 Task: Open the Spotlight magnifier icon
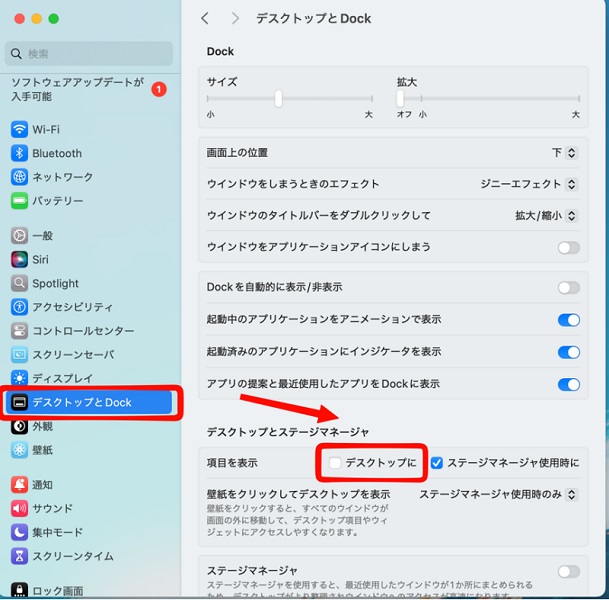coord(19,283)
